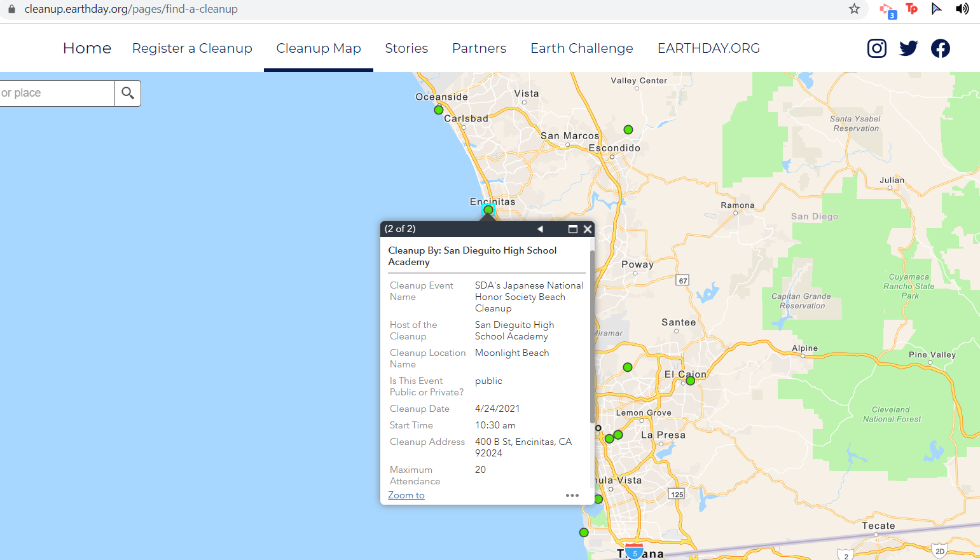980x560 pixels.
Task: Click the Carlsbad map label
Action: coord(466,118)
